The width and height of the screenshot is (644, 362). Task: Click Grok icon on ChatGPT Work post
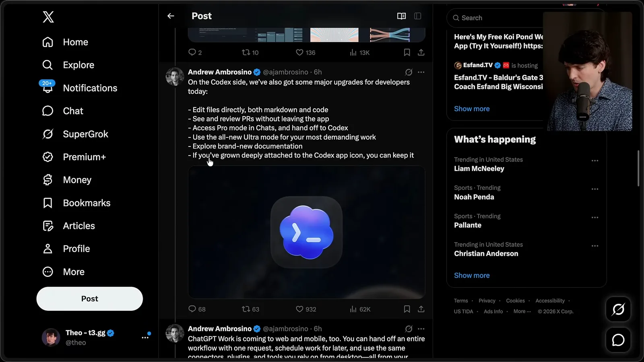point(409,329)
